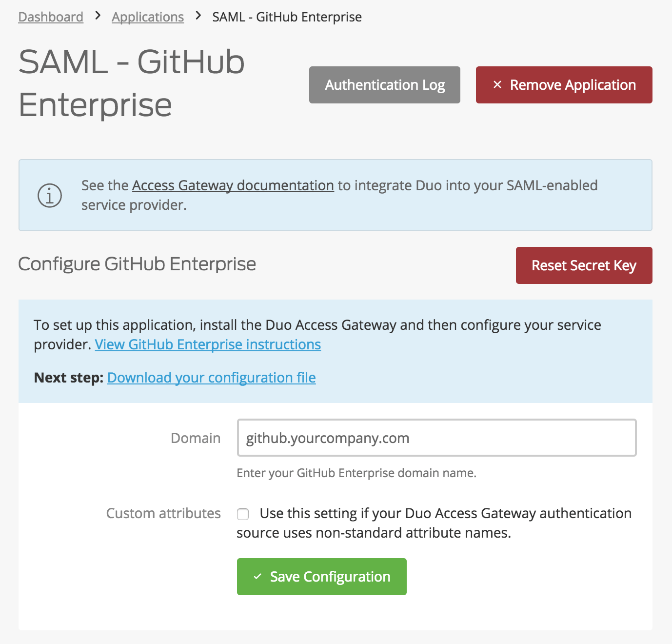The width and height of the screenshot is (672, 644).
Task: Open the Access Gateway documentation link
Action: 232,185
